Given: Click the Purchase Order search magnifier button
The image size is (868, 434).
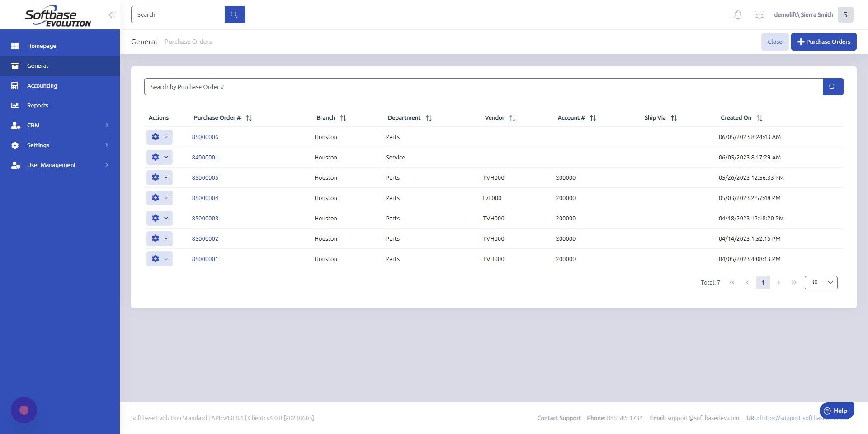Looking at the screenshot, I should (832, 87).
